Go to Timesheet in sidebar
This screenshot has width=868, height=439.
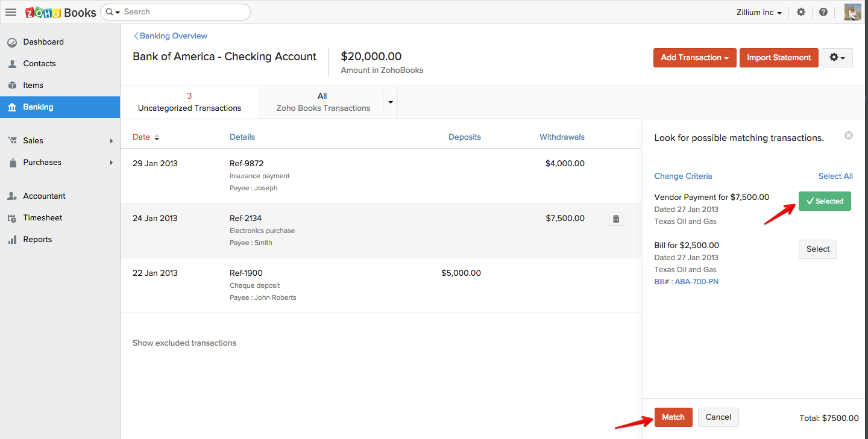click(x=43, y=218)
